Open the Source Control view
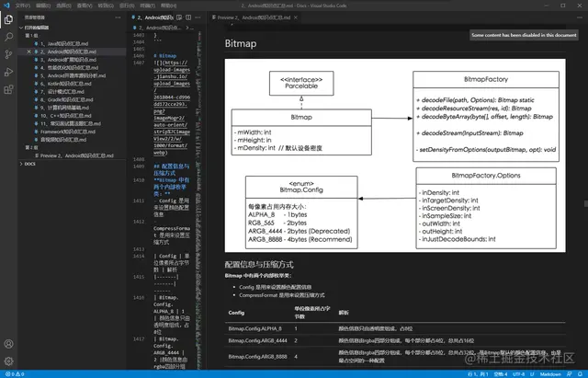 point(8,54)
